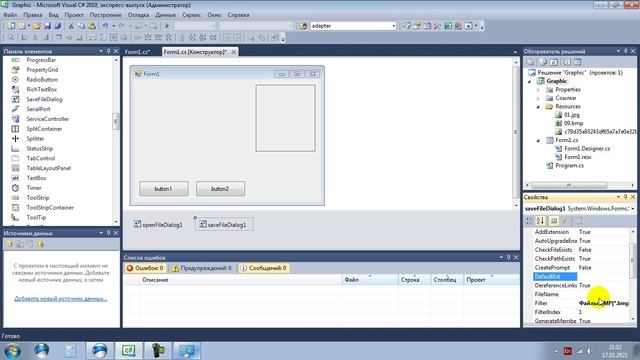
Task: Open the Undo history dropdown arrow
Action: [113, 26]
